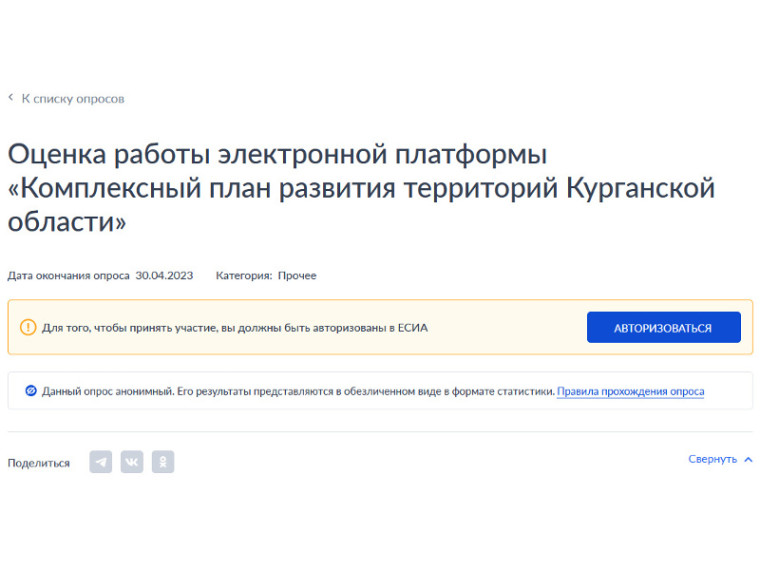Click the 'Поделиться' label
Image resolution: width=760 pixels, height=570 pixels.
(39, 463)
